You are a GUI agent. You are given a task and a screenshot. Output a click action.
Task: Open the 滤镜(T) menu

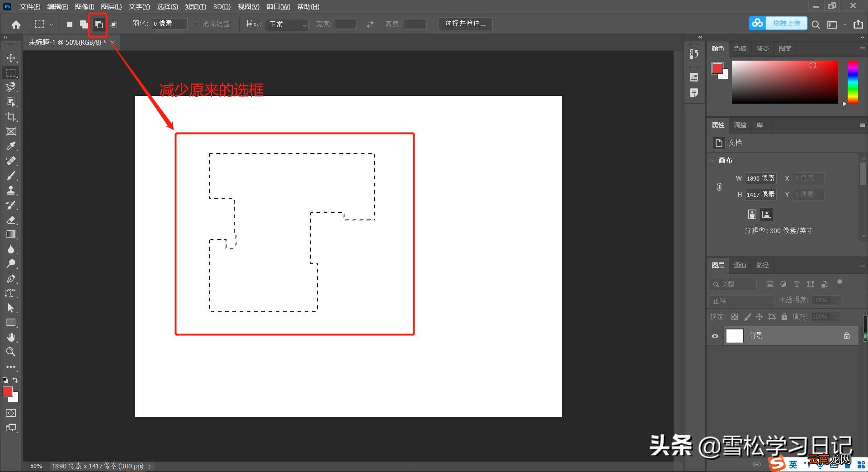195,7
